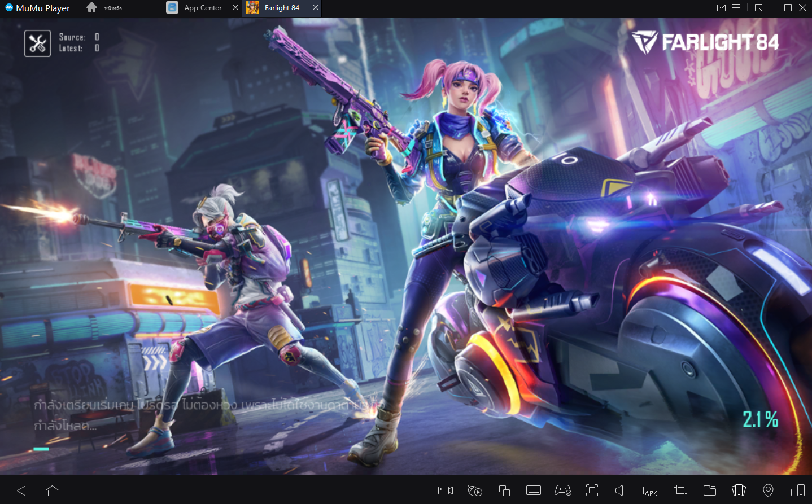Close the App Center tab

pos(235,8)
